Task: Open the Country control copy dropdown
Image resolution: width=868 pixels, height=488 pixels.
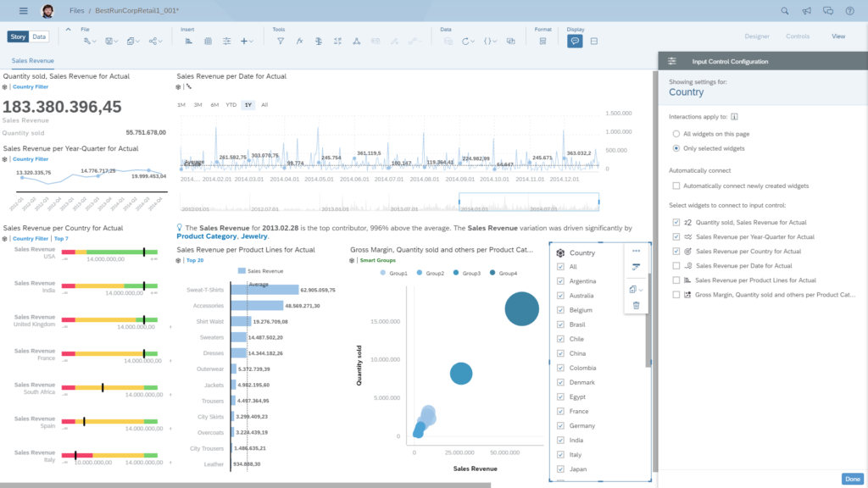Action: coord(636,290)
